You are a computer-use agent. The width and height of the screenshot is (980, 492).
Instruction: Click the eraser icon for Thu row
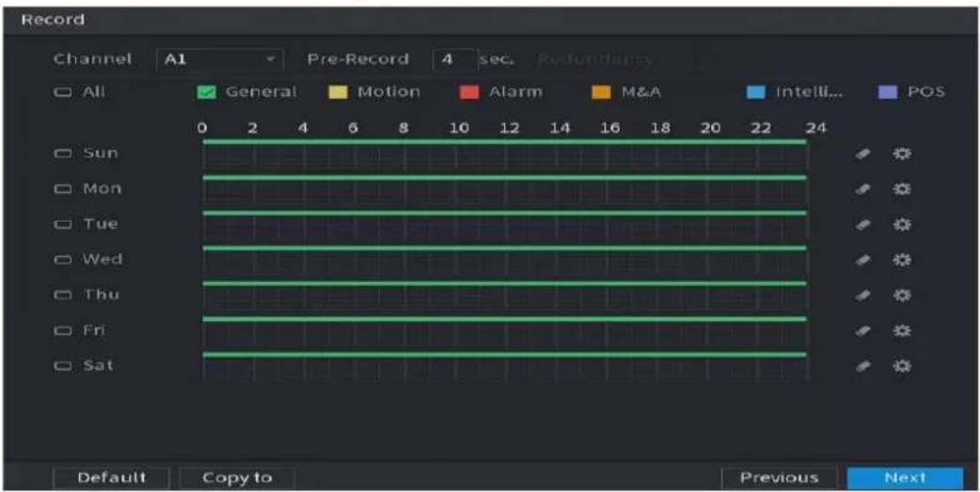pos(863,295)
